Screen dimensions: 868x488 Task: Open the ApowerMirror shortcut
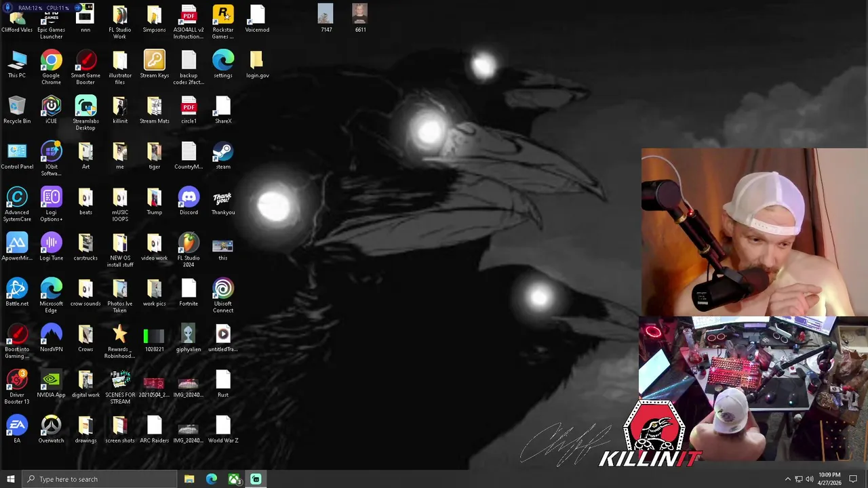(17, 247)
